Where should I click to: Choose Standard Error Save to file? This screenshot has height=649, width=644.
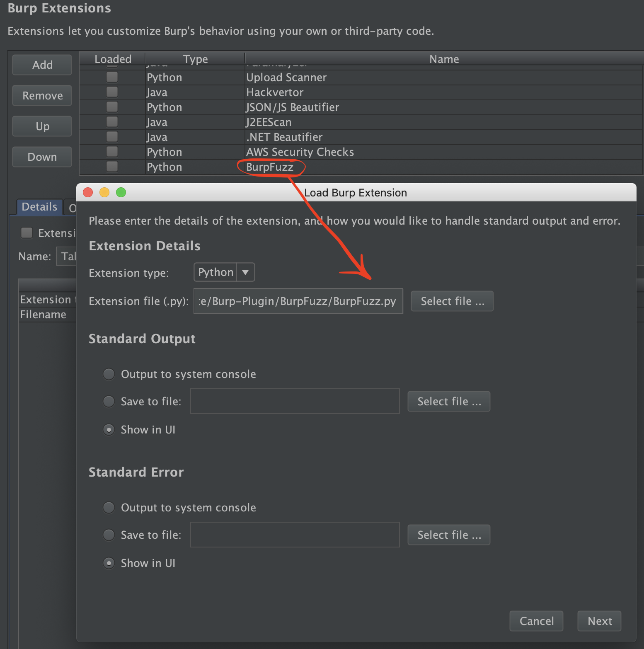coord(109,535)
